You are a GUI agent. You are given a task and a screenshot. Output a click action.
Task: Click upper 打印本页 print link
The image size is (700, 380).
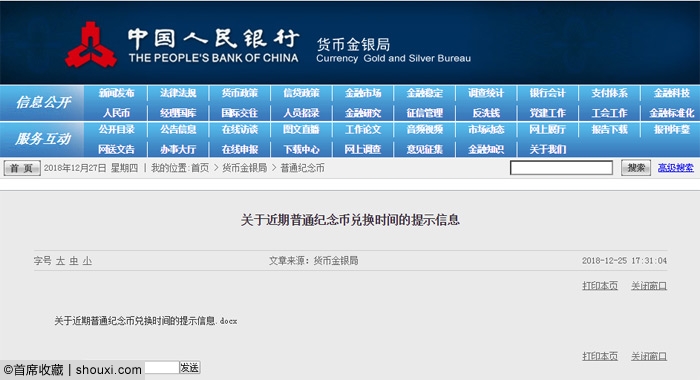[x=600, y=286]
